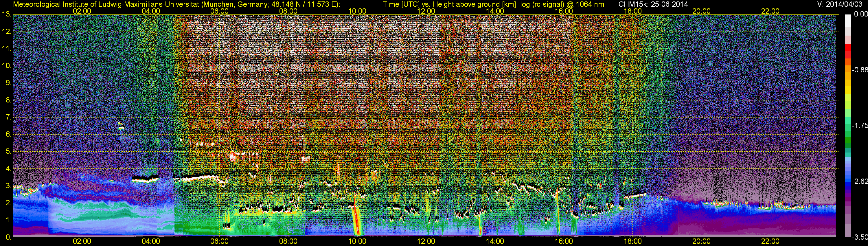Select the 12:00 label on top time axis
The width and height of the screenshot is (868, 246).
(x=426, y=11)
